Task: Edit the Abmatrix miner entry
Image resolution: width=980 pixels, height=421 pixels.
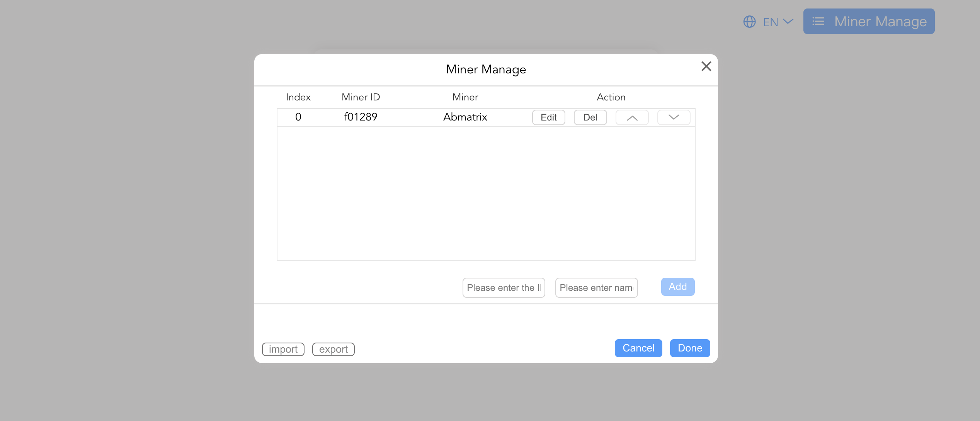Action: (x=548, y=117)
